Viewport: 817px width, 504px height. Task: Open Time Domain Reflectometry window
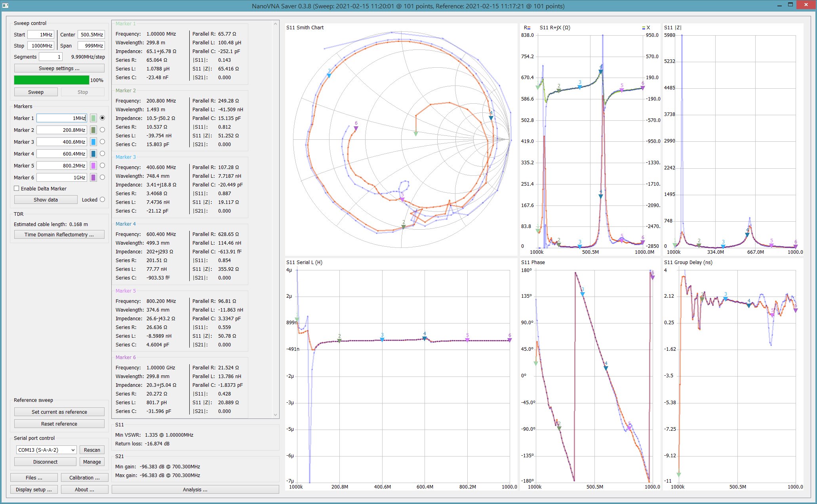pos(59,234)
